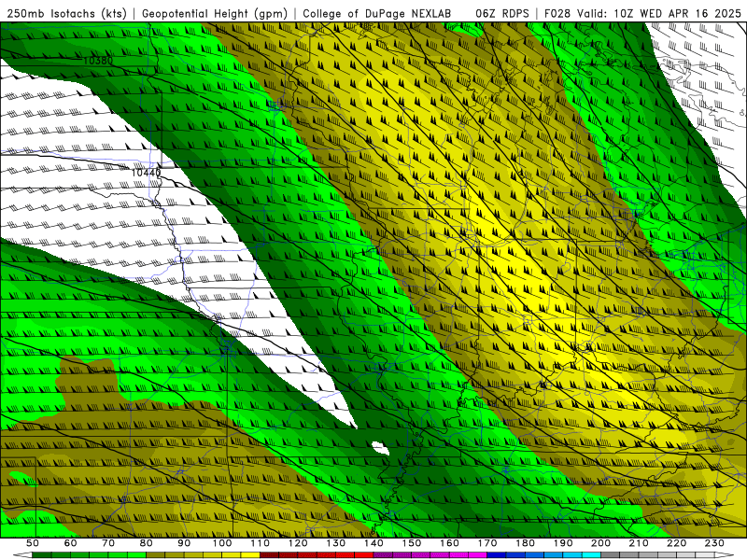The width and height of the screenshot is (747, 560).
Task: Click the 110 kt tick label on color scale
Action: click(x=261, y=543)
